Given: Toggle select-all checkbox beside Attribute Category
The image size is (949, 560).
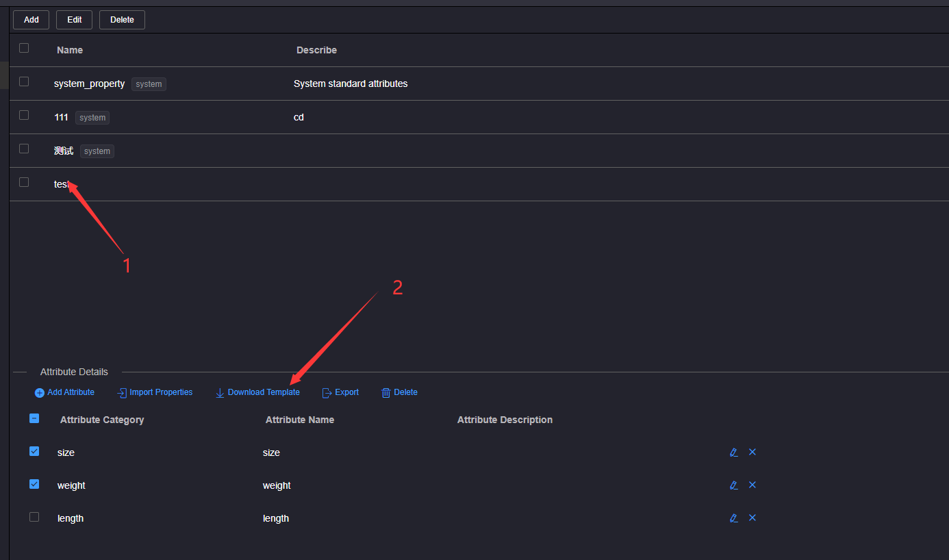Looking at the screenshot, I should 34,418.
